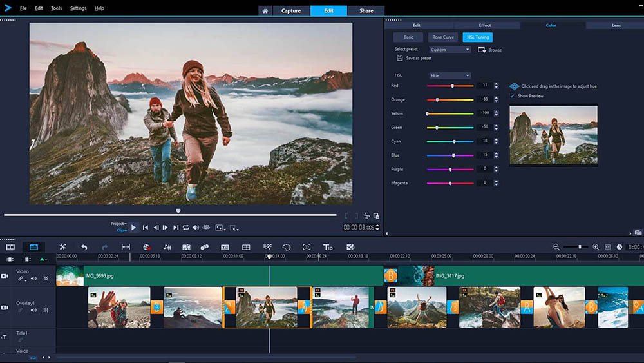The width and height of the screenshot is (644, 363).
Task: Click the Save as preset disk icon
Action: pyautogui.click(x=400, y=58)
